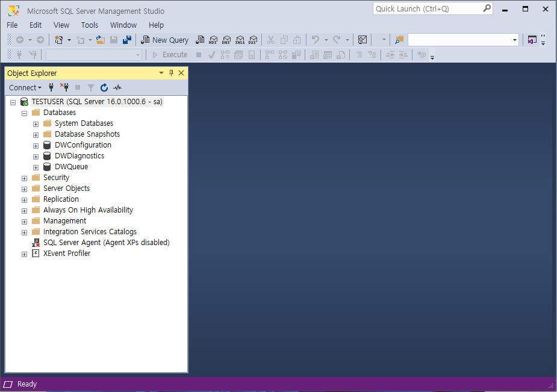557x392 pixels.
Task: Click the New Query button
Action: [x=165, y=40]
